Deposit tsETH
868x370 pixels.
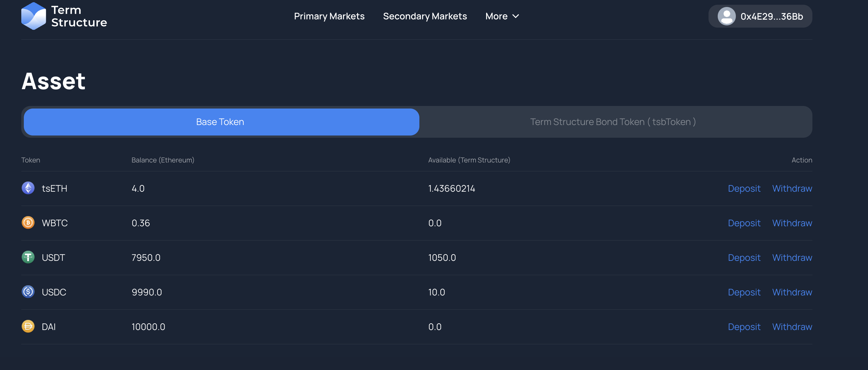(744, 188)
